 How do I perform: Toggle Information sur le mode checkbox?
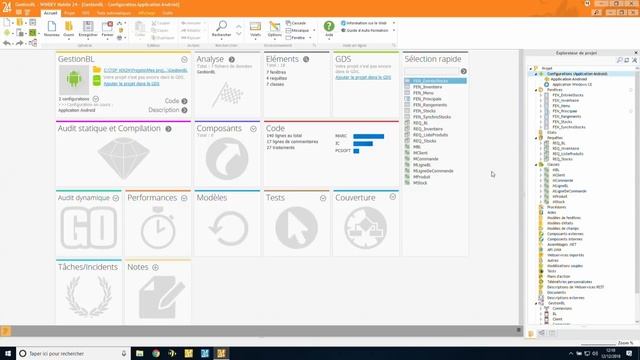[x=343, y=23]
